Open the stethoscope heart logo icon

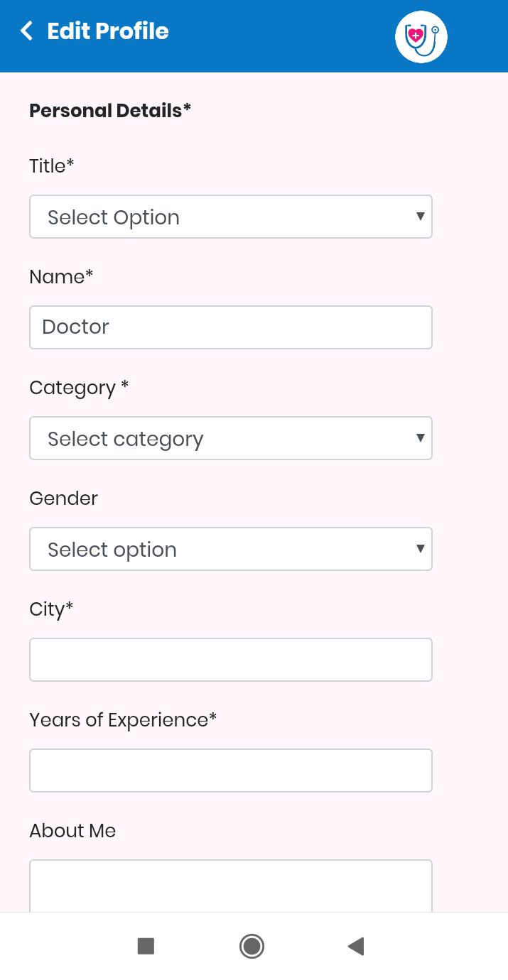[x=421, y=36]
